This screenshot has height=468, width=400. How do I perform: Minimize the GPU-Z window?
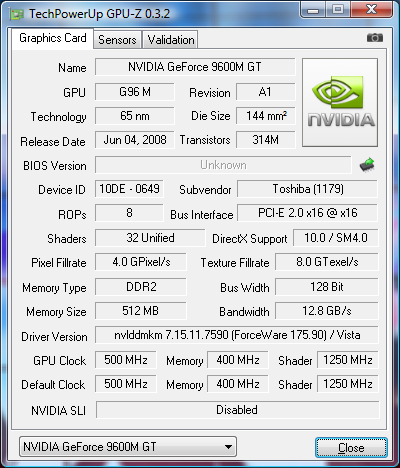tap(312, 9)
